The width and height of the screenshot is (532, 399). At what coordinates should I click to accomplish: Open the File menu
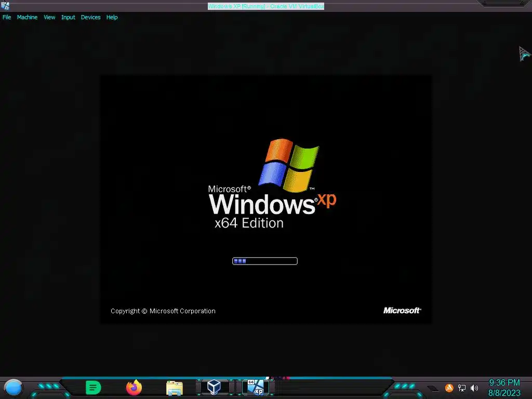7,17
